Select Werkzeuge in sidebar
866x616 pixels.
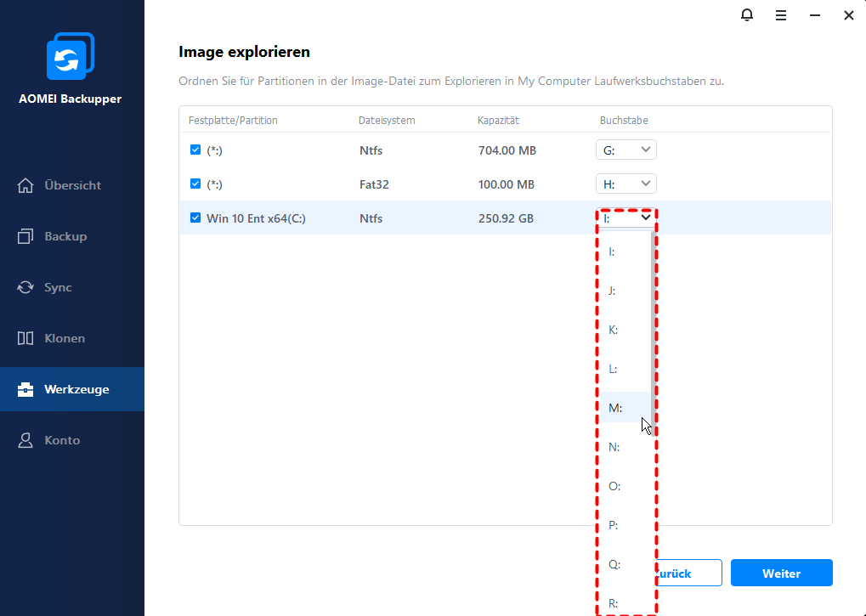click(x=72, y=389)
